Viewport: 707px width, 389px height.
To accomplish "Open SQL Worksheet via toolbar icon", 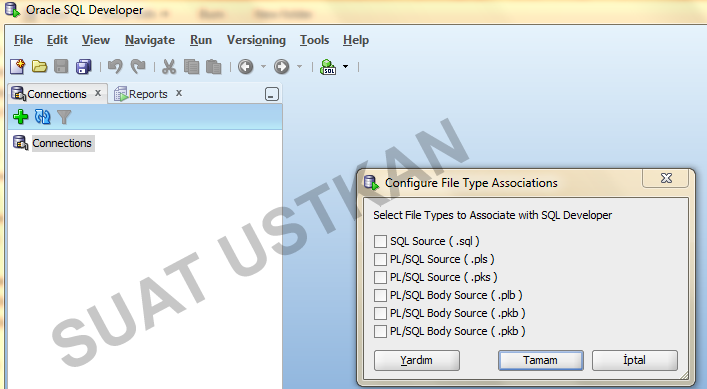I will pyautogui.click(x=328, y=67).
